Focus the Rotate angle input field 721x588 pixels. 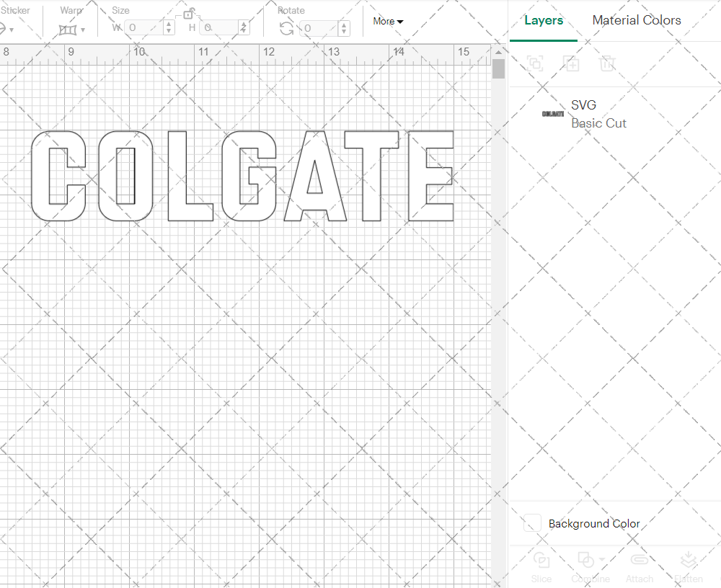click(x=319, y=28)
